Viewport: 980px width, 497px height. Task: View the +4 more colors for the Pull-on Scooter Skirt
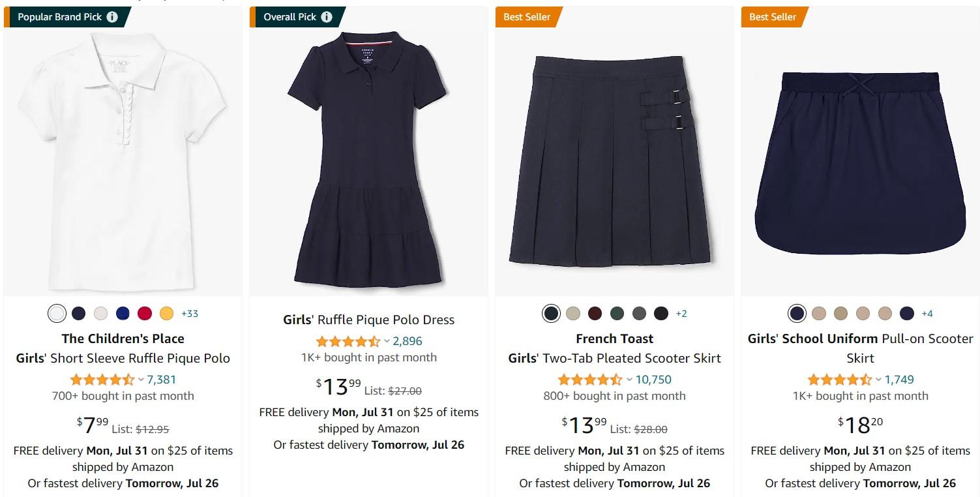pyautogui.click(x=927, y=314)
